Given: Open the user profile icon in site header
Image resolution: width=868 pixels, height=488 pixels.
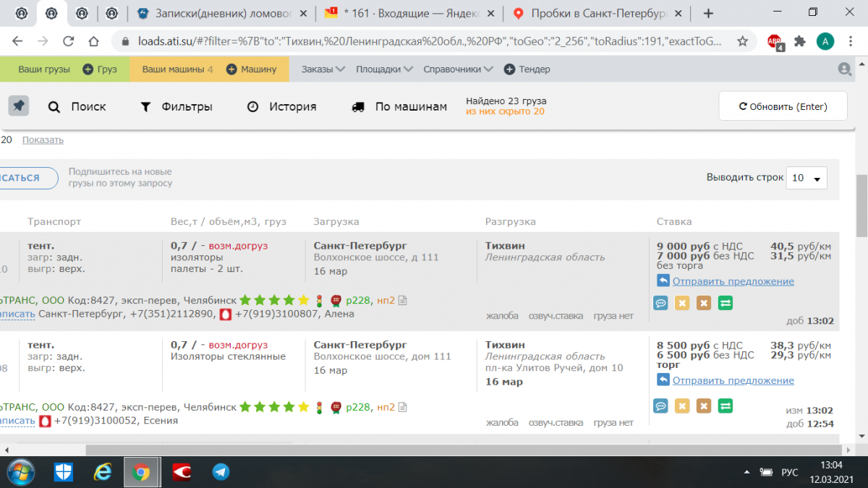Looking at the screenshot, I should pyautogui.click(x=843, y=69).
